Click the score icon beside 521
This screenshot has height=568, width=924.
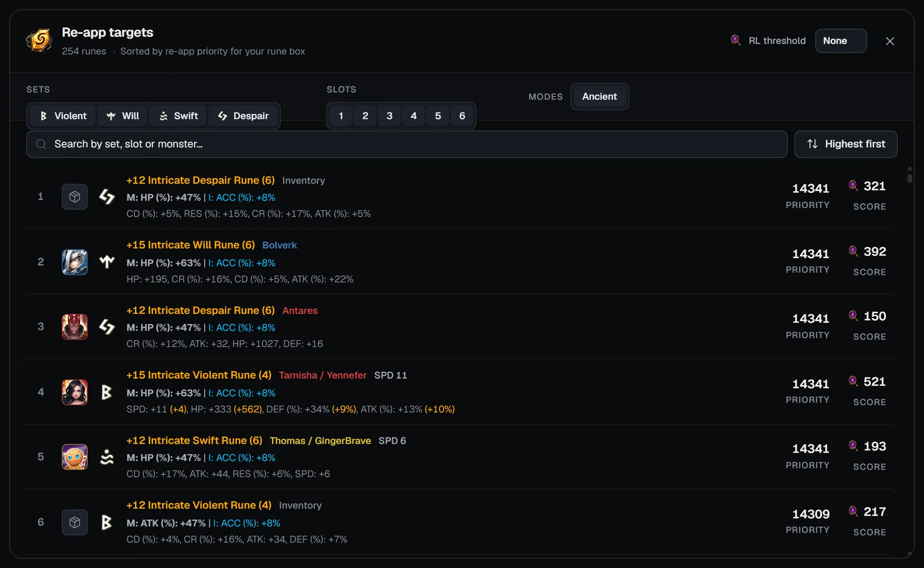[853, 381]
